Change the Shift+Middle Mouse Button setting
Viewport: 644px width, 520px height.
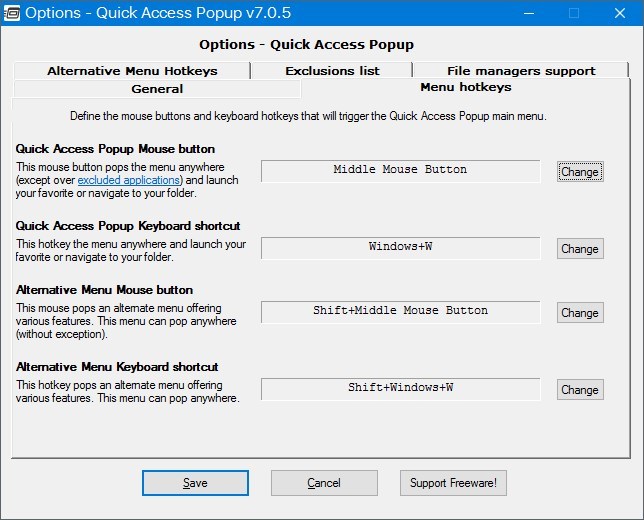(x=580, y=313)
